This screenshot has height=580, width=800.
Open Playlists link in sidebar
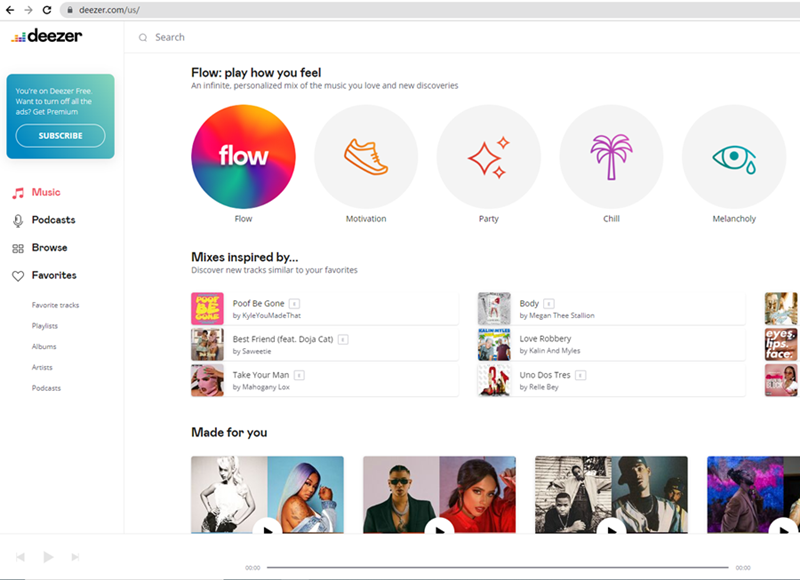(x=44, y=325)
